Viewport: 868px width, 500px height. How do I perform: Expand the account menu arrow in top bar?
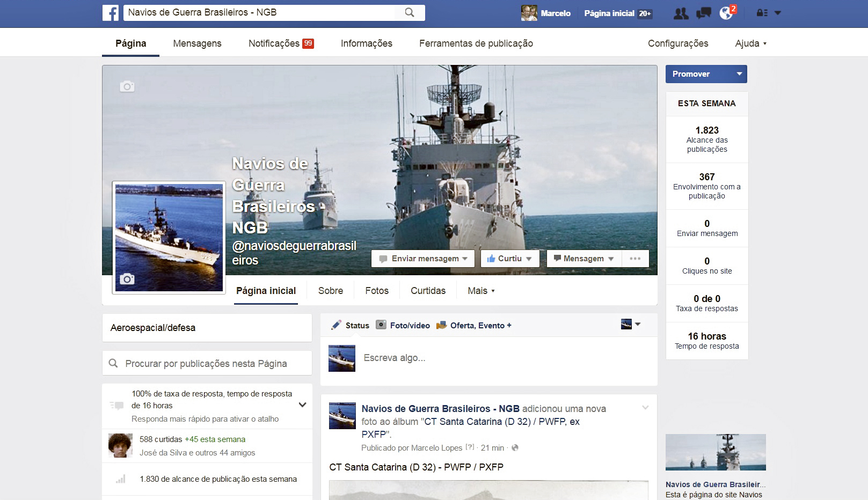pos(778,13)
